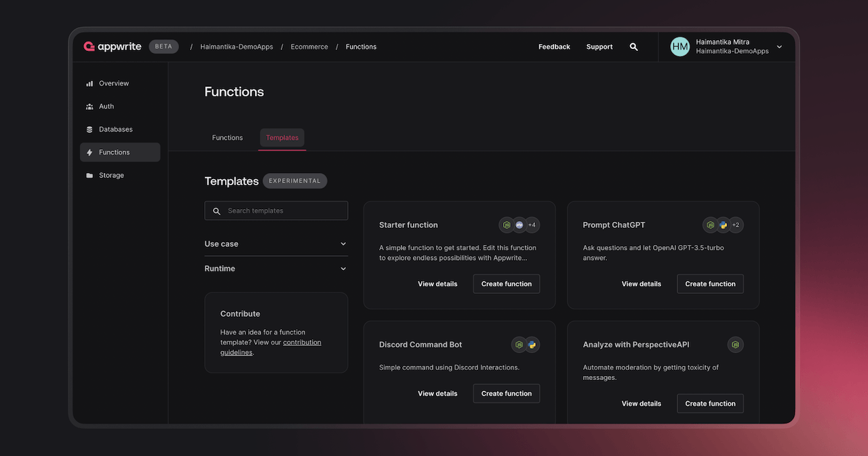Screen dimensions: 868x456
Task: Click the Appwrite logo in header
Action: (x=113, y=47)
